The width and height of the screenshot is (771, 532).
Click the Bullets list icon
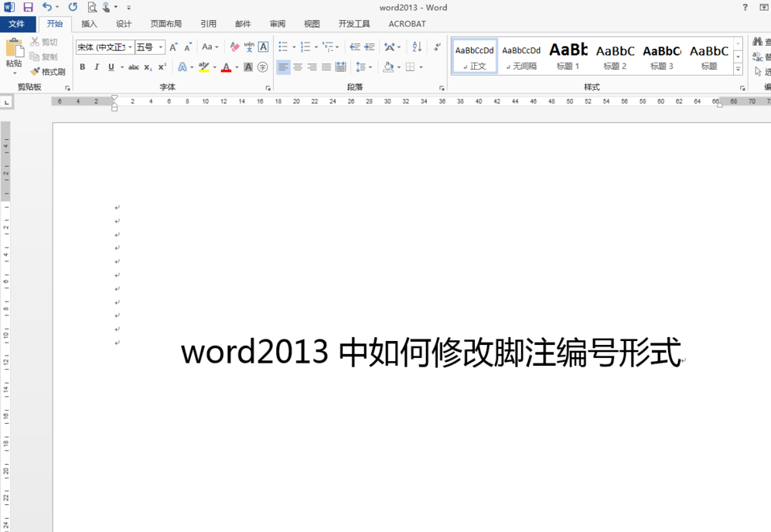(283, 47)
